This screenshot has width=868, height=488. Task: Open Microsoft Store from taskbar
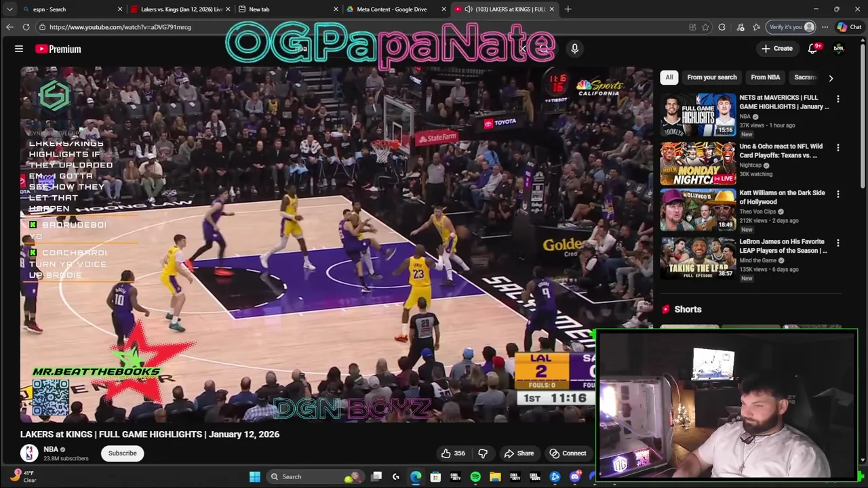(x=435, y=477)
